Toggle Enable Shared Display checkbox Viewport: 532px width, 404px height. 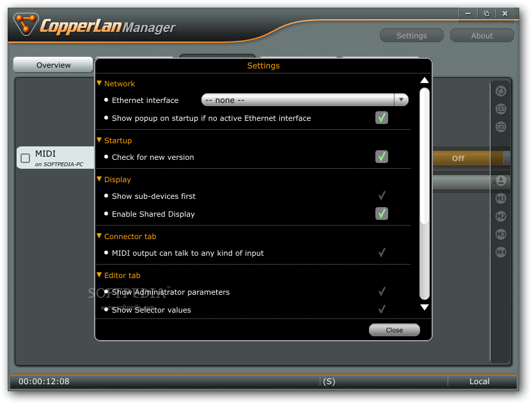click(382, 214)
